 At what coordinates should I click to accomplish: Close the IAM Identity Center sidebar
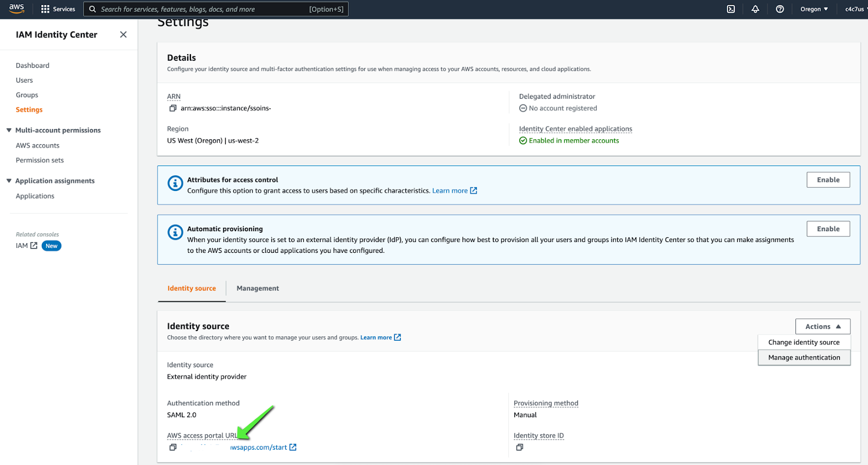click(123, 35)
